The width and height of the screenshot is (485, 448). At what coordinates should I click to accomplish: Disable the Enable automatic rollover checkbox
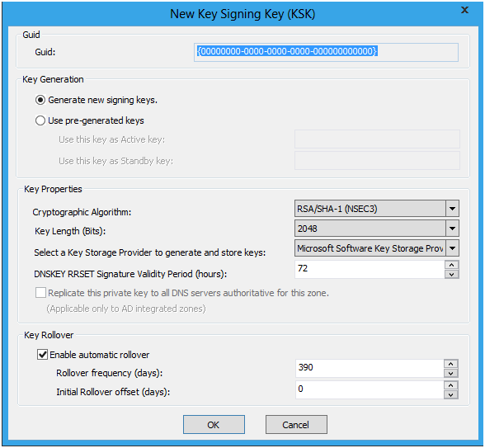click(x=42, y=355)
